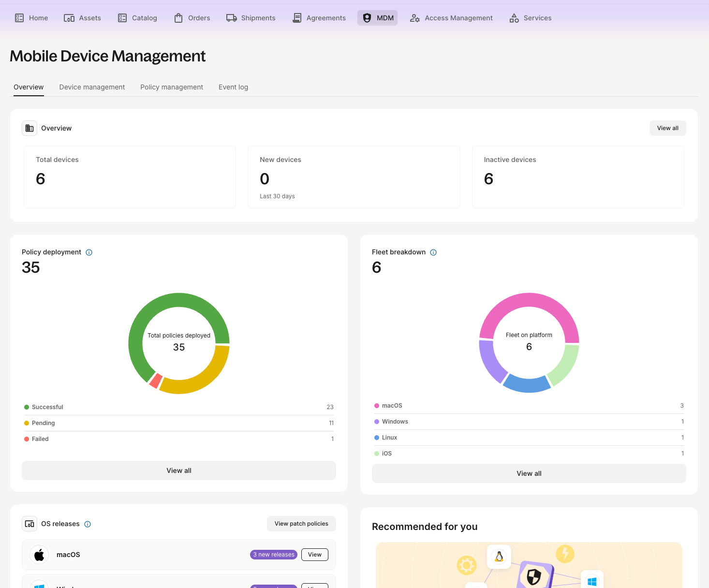Click the info icon next to OS releases
This screenshot has width=709, height=588.
click(88, 524)
